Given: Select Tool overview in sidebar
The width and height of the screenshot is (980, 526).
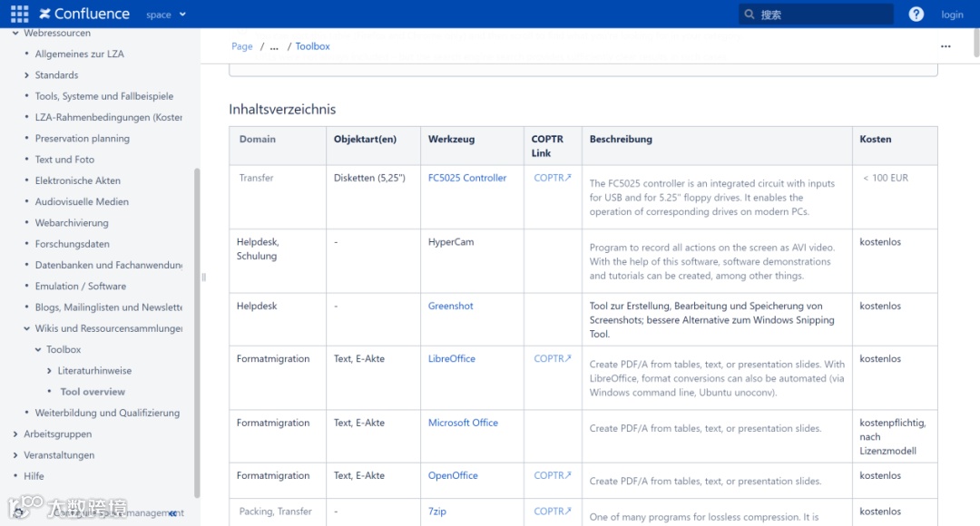Looking at the screenshot, I should pos(93,392).
